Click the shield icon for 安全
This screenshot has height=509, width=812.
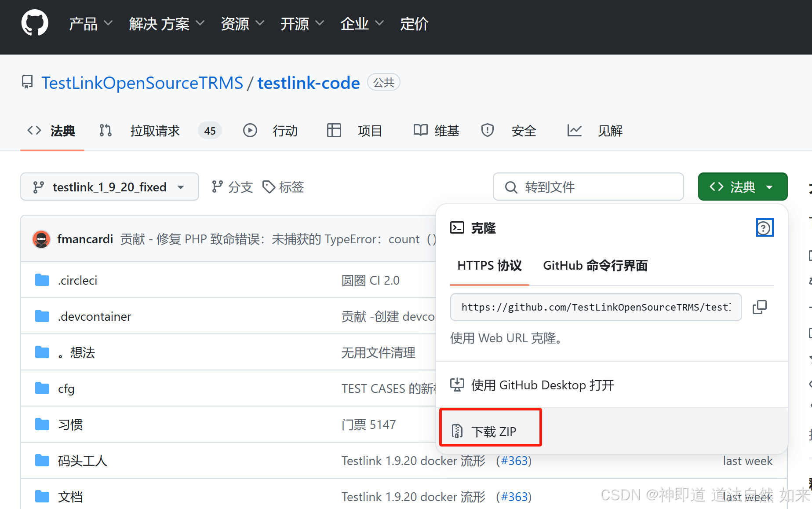click(488, 130)
